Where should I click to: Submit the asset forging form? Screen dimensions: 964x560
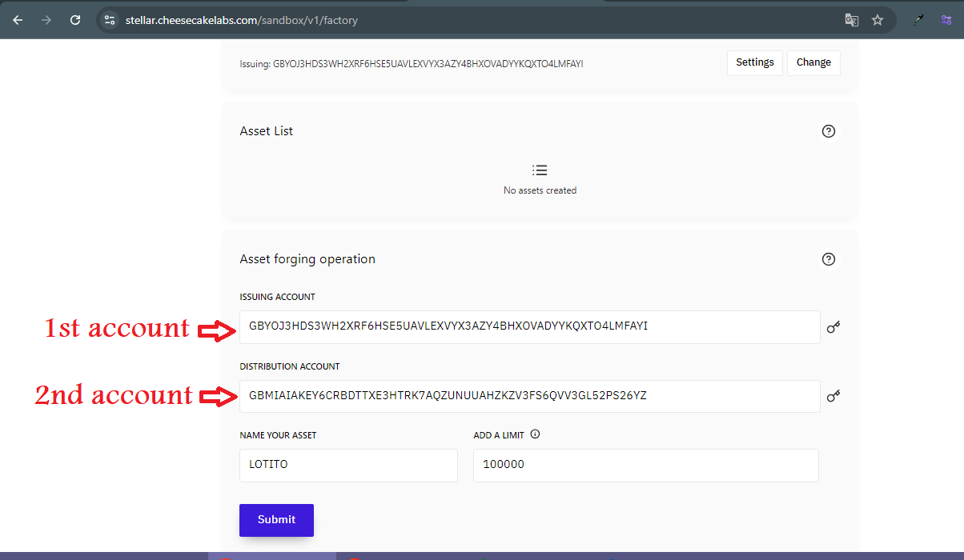[x=276, y=520]
